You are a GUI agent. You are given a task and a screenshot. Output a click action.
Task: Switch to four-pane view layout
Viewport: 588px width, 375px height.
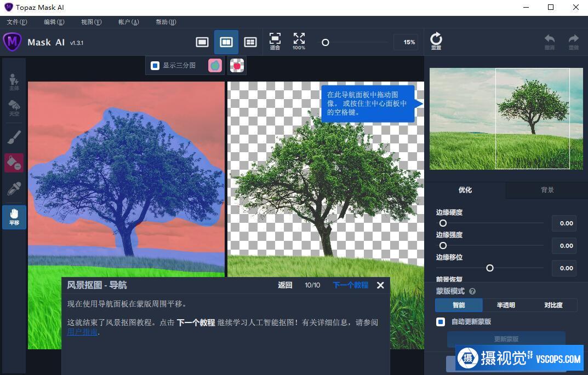[250, 42]
